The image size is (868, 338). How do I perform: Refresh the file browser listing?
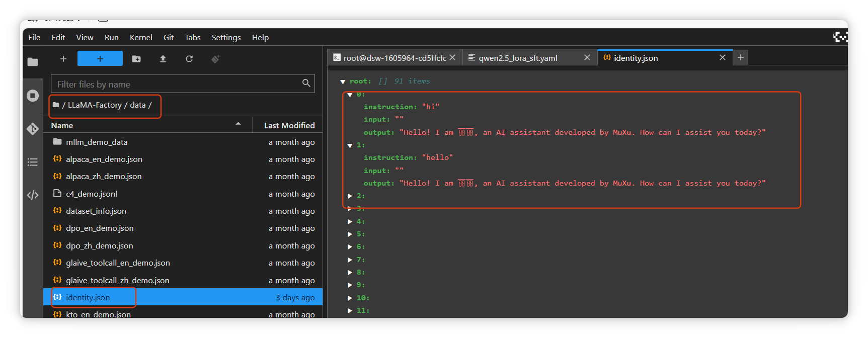189,59
